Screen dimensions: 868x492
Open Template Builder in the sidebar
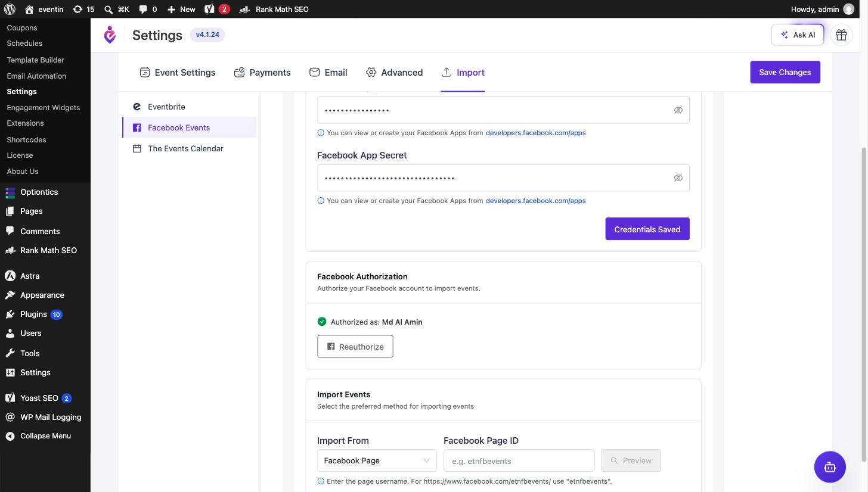coord(36,60)
